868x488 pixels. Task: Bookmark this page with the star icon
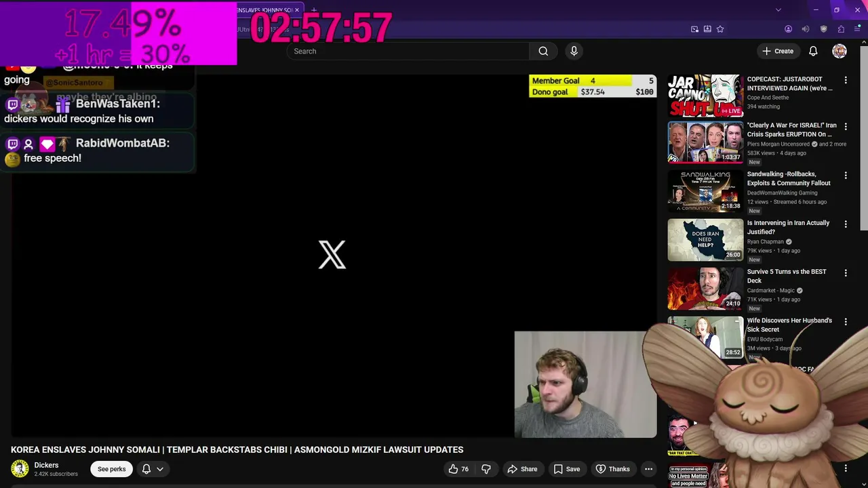click(720, 29)
